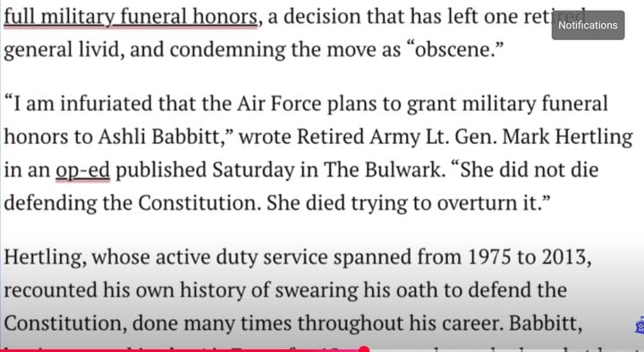Screen dimensions: 644x352
Task: Click 'Babbitt,' at end of last line
Action: (546, 323)
